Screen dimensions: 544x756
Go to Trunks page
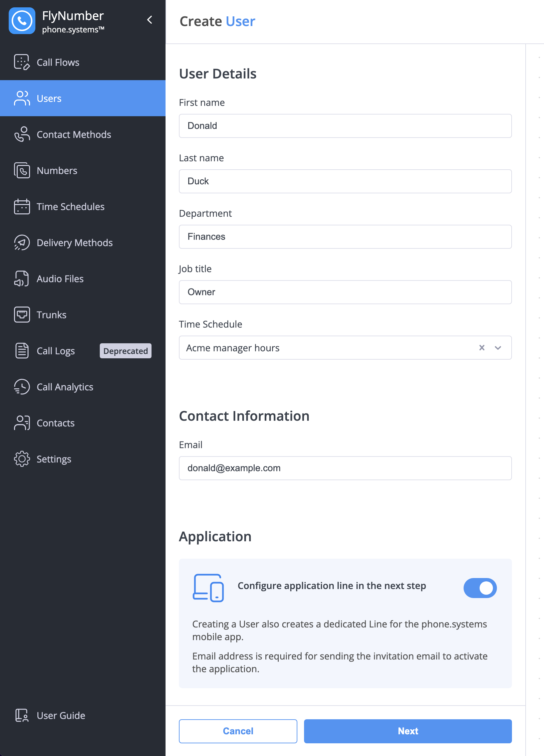[83, 315]
